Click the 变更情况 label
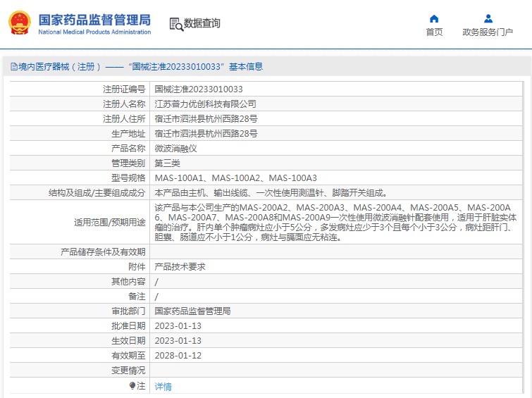 click(128, 371)
